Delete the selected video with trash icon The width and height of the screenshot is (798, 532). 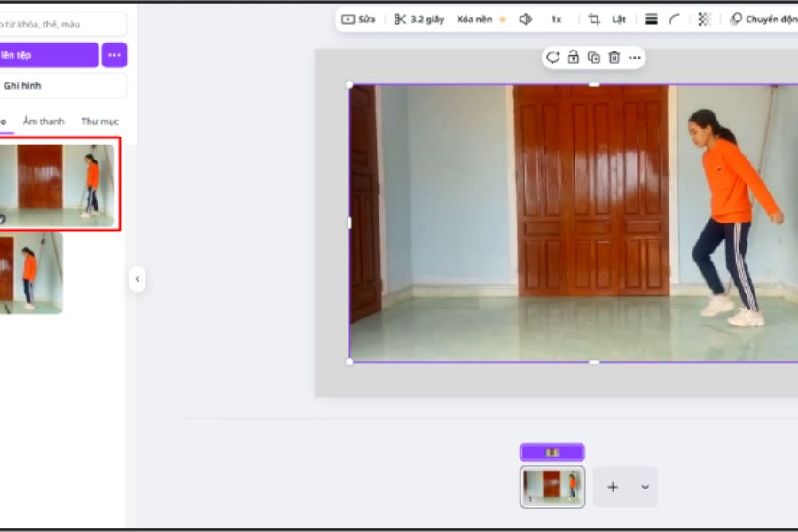614,58
